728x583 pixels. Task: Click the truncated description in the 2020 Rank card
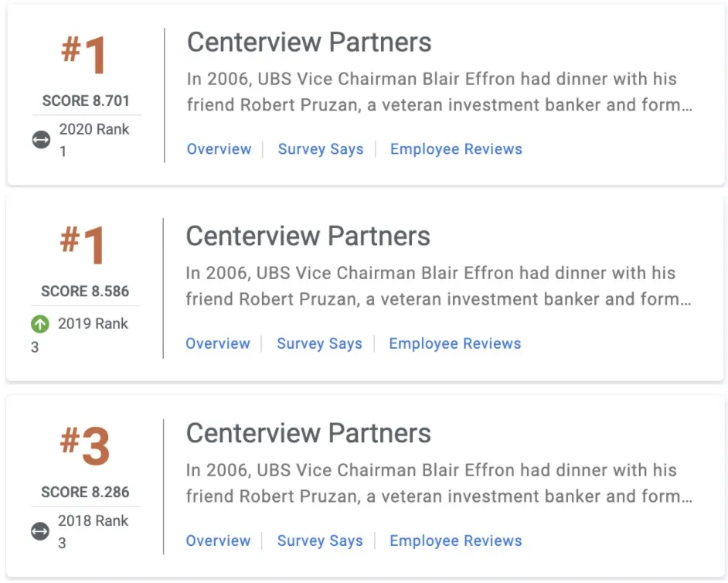click(x=439, y=92)
